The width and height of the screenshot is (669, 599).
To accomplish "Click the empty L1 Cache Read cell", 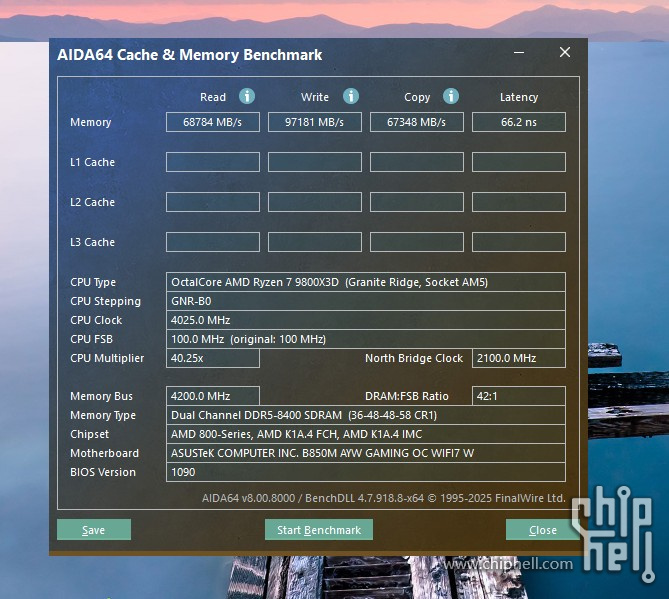I will click(x=213, y=162).
